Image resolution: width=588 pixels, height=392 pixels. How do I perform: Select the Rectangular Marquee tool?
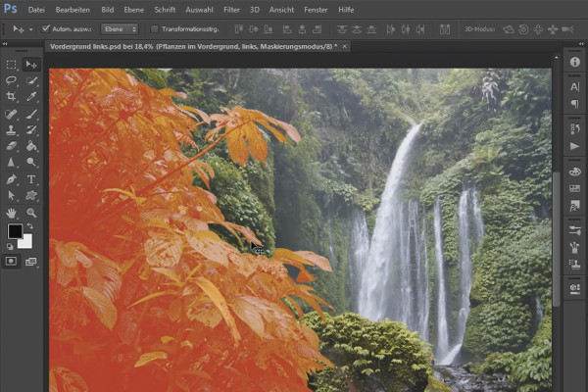[11, 65]
